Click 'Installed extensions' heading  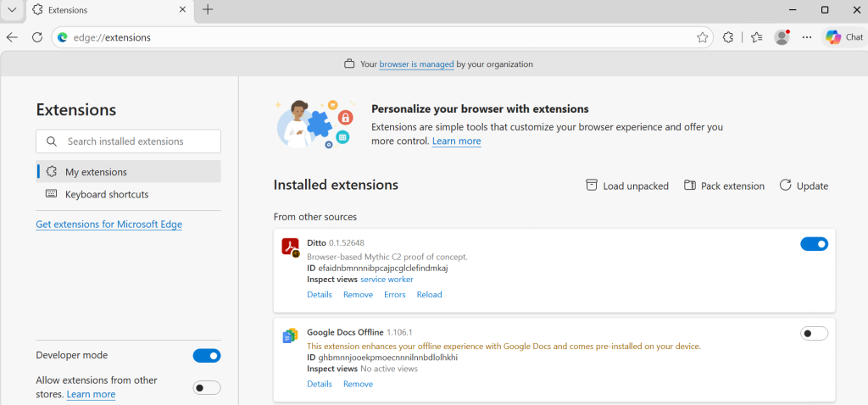(336, 185)
